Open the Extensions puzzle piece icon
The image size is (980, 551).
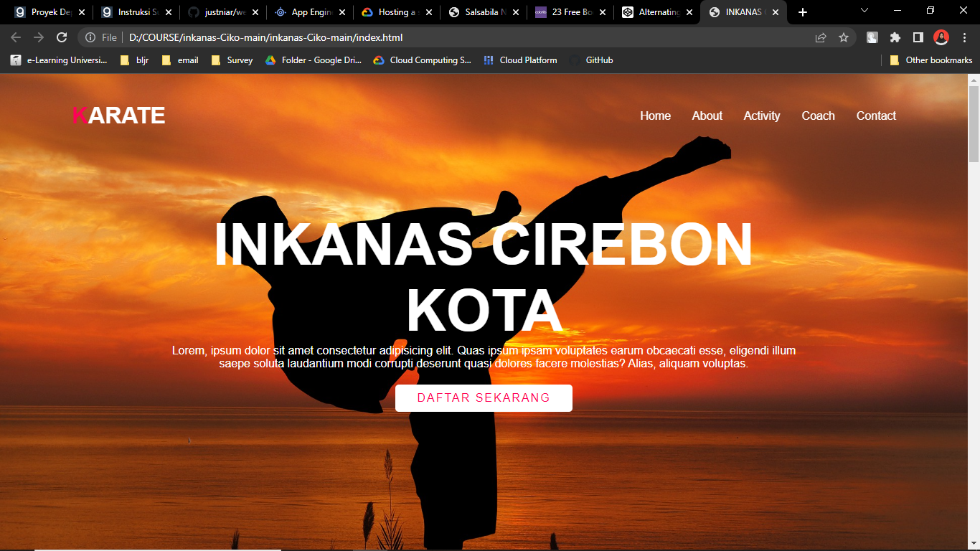pos(895,37)
